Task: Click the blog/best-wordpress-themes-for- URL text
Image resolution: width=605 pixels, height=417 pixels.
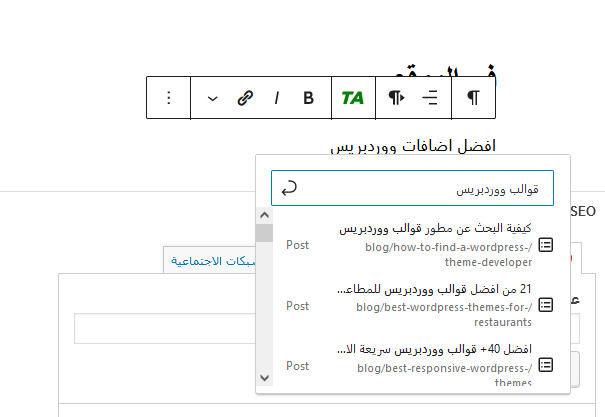Action: point(444,307)
